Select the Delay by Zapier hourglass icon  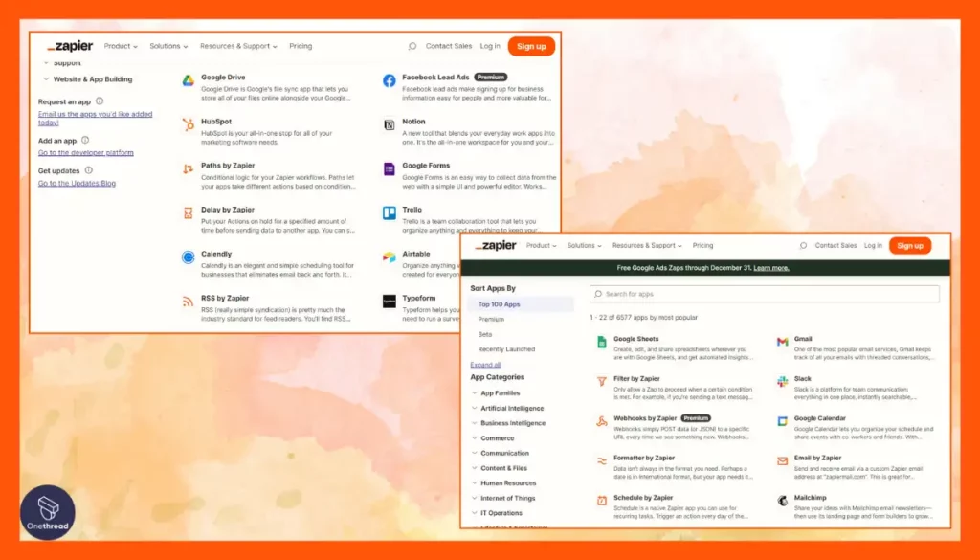(x=189, y=213)
